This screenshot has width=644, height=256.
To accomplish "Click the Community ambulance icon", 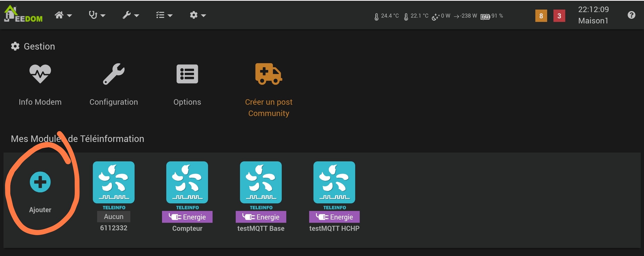I will (x=269, y=74).
